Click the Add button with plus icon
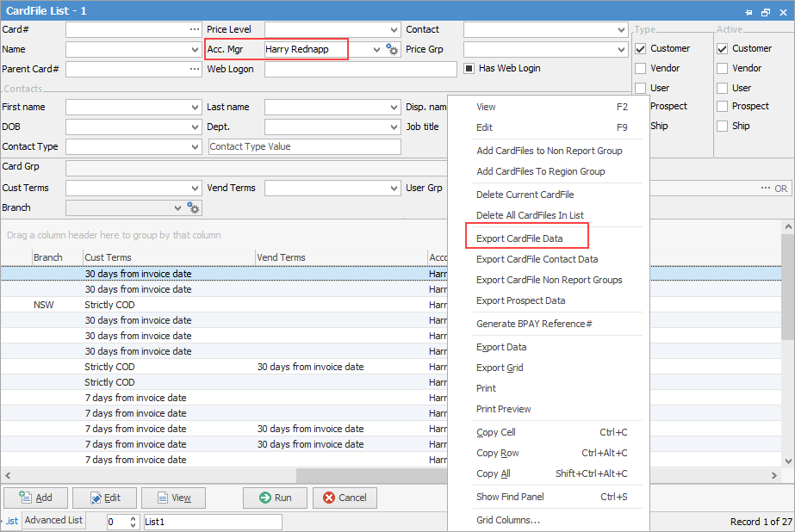This screenshot has width=795, height=532. click(36, 498)
